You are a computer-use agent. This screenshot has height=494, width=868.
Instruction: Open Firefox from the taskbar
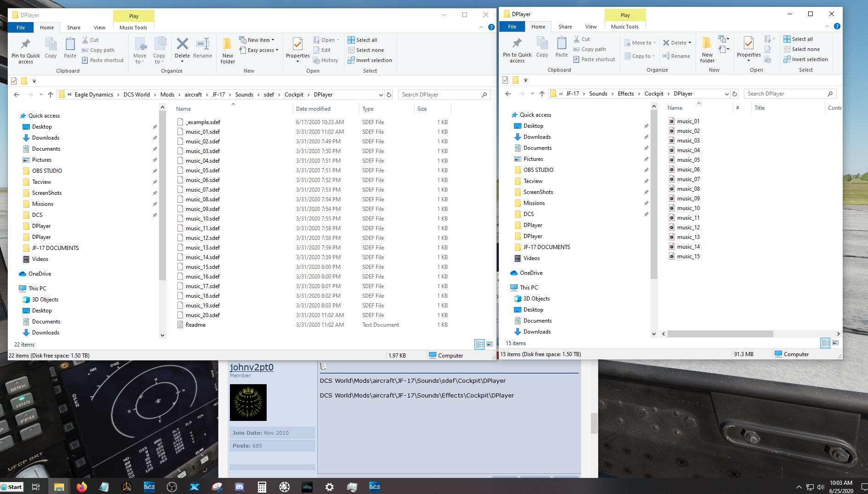(x=81, y=487)
